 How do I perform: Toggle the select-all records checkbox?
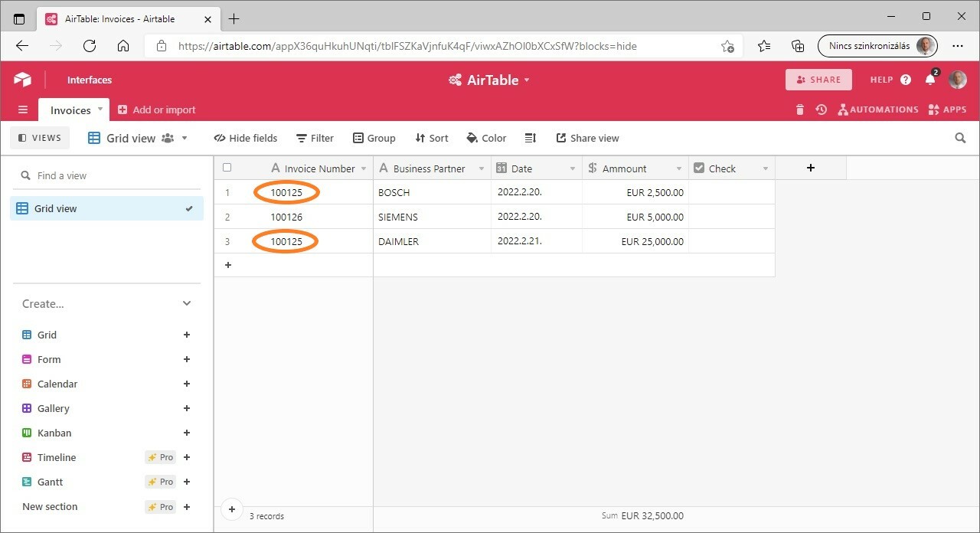tap(227, 168)
